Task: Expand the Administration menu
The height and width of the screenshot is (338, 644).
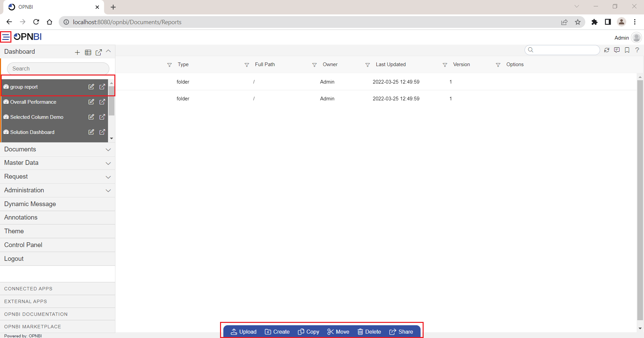Action: [x=57, y=190]
